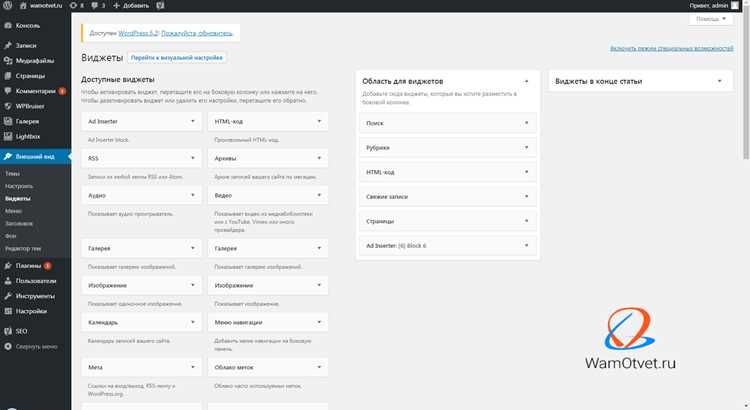Click the updates icon in admin bar
Screen dimensions: 750x410
click(x=73, y=5)
